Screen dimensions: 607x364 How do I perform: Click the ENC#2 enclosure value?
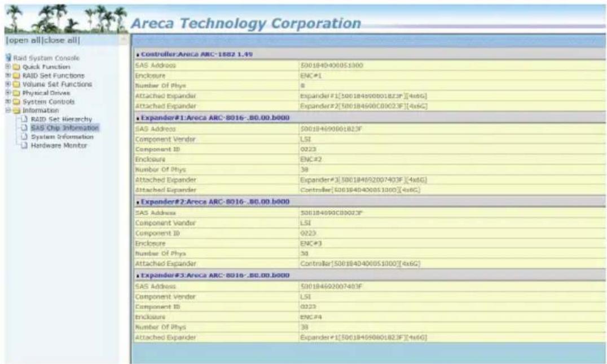[x=311, y=159]
